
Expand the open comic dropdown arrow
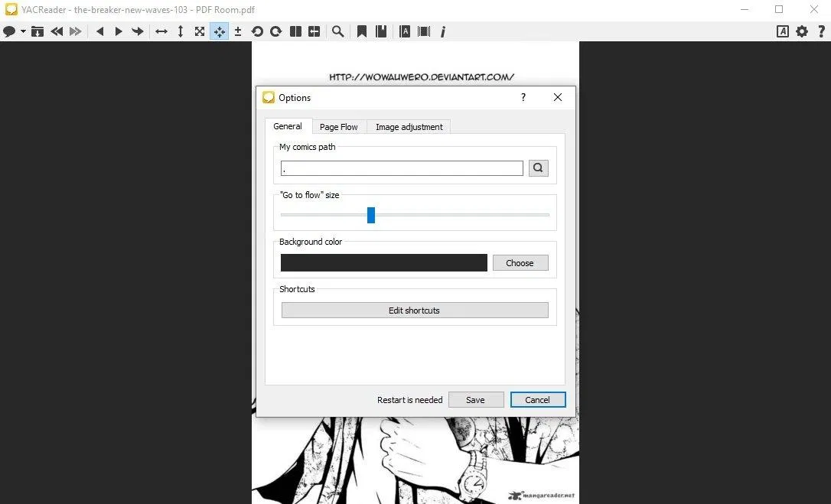[23, 32]
